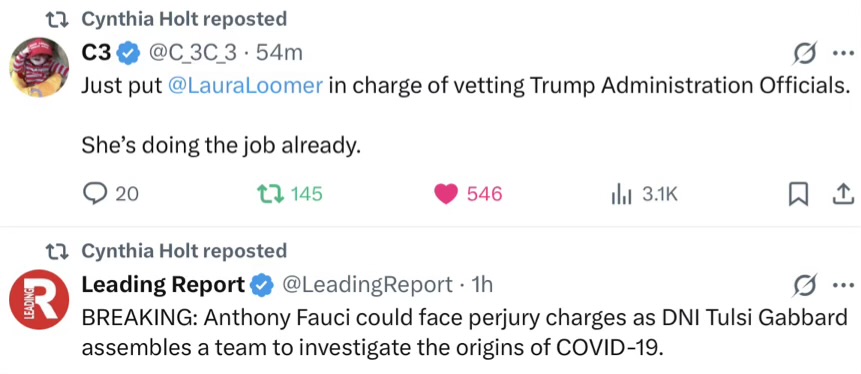The height and width of the screenshot is (374, 861).
Task: Open the BREAKING Anthony Fauci post text
Action: coord(464,333)
